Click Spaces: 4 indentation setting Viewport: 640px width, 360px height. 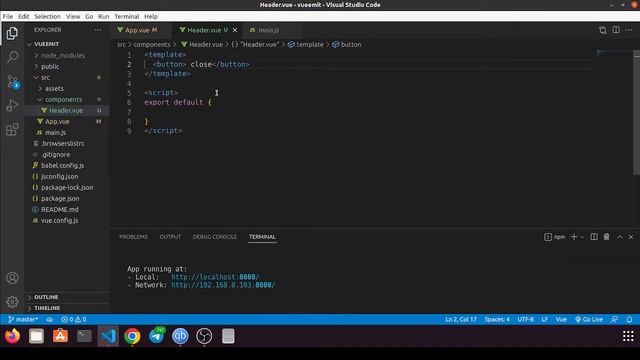point(497,319)
